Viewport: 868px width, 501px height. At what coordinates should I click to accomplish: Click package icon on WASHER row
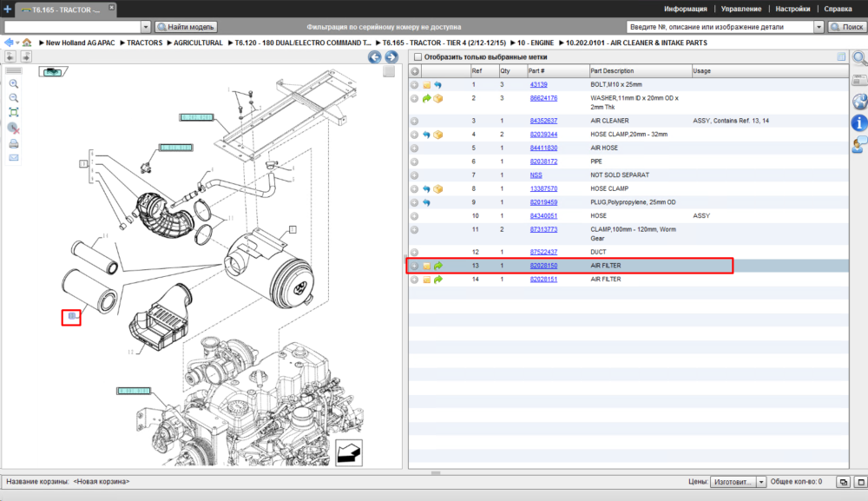coord(437,98)
